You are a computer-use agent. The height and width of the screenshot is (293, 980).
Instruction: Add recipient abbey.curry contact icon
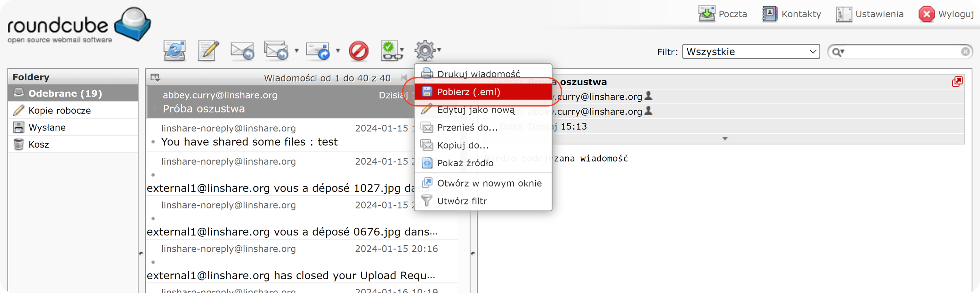pos(649,111)
